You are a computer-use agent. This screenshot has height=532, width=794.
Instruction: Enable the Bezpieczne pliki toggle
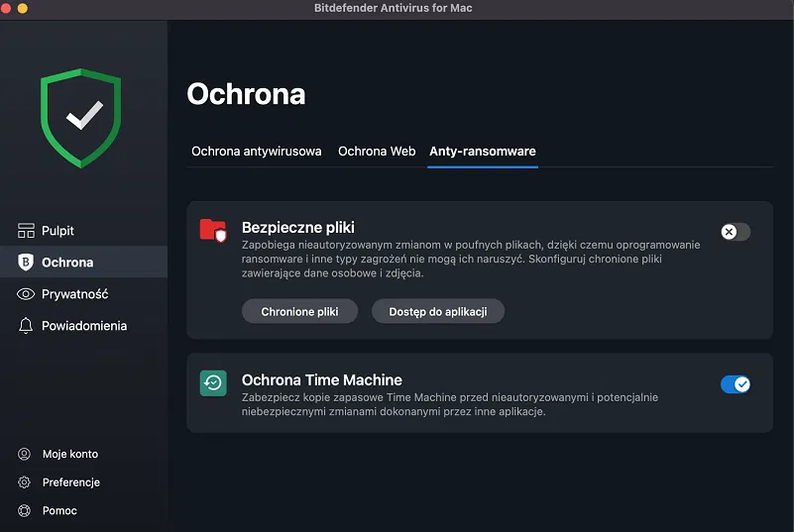point(736,232)
